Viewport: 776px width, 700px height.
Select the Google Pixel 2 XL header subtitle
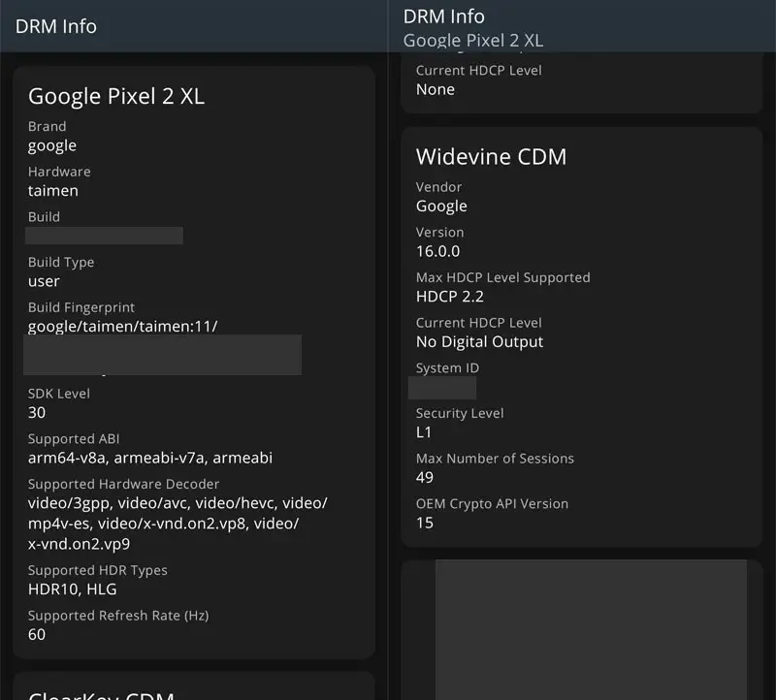(x=473, y=40)
